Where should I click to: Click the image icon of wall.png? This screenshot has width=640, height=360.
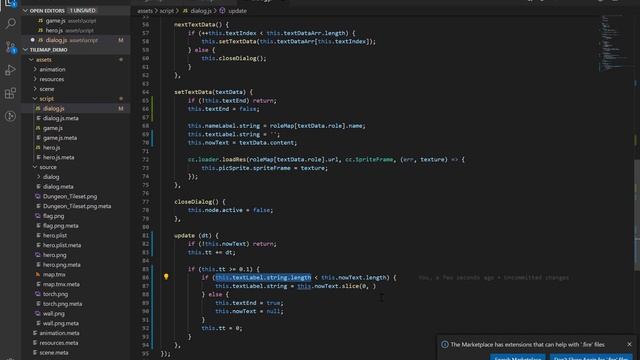pos(38,314)
